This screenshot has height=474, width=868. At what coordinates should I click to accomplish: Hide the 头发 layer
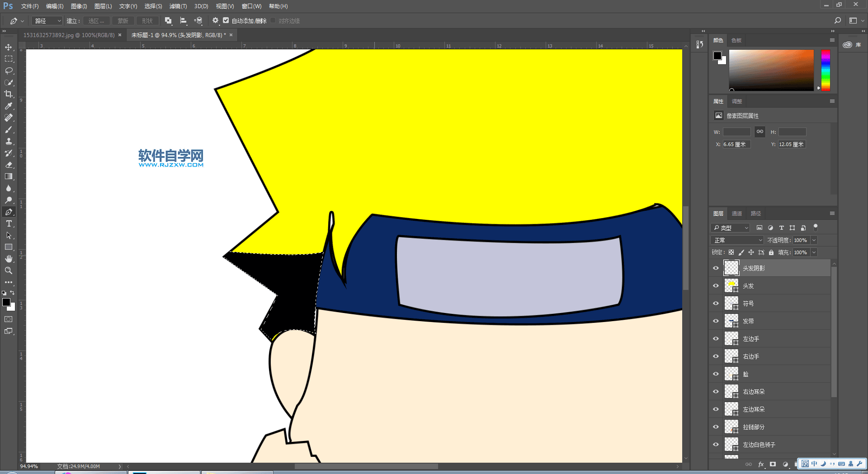716,286
